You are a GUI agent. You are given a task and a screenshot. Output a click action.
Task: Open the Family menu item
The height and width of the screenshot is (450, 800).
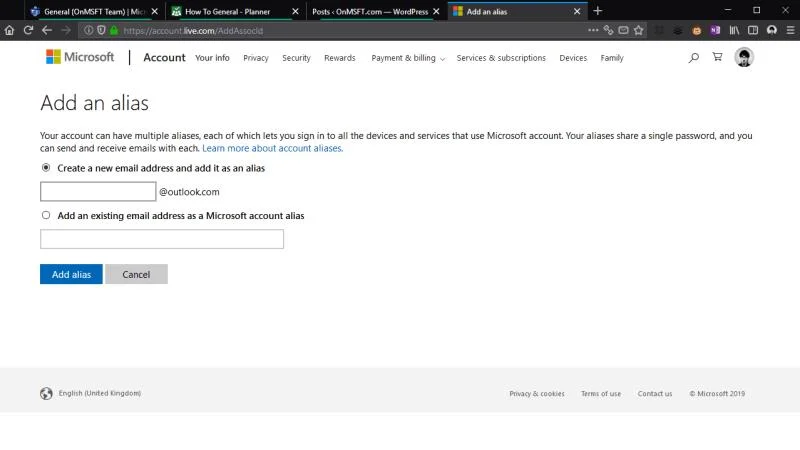[612, 58]
